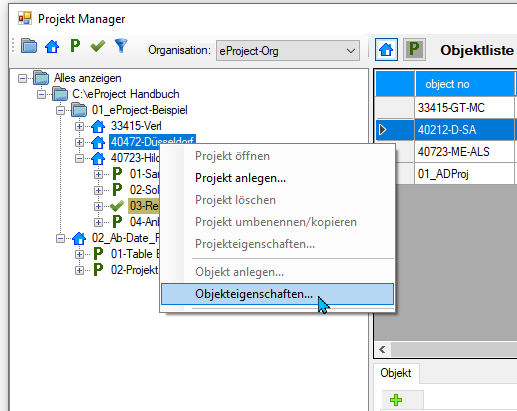Select the Alles anzeigen tree item
The image size is (517, 411).
pos(88,78)
